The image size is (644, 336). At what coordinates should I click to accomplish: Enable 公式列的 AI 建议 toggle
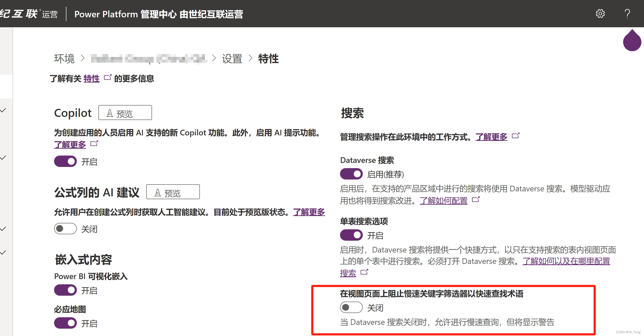tap(65, 229)
